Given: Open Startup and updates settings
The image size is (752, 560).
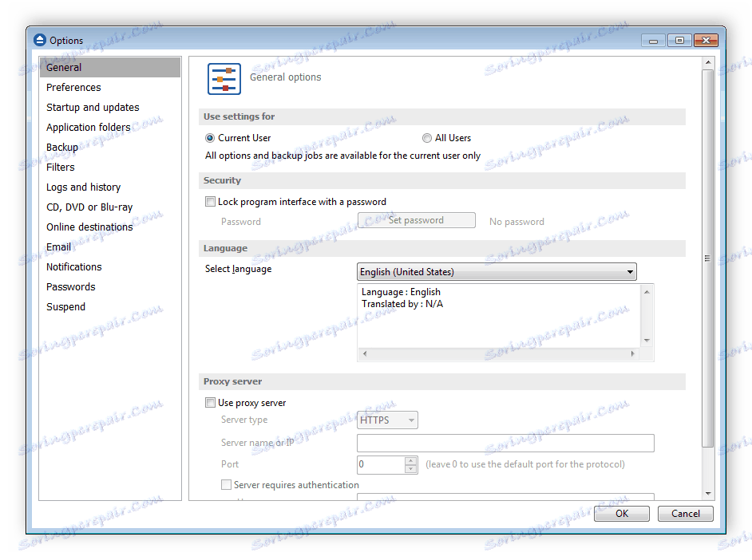Looking at the screenshot, I should [110, 108].
